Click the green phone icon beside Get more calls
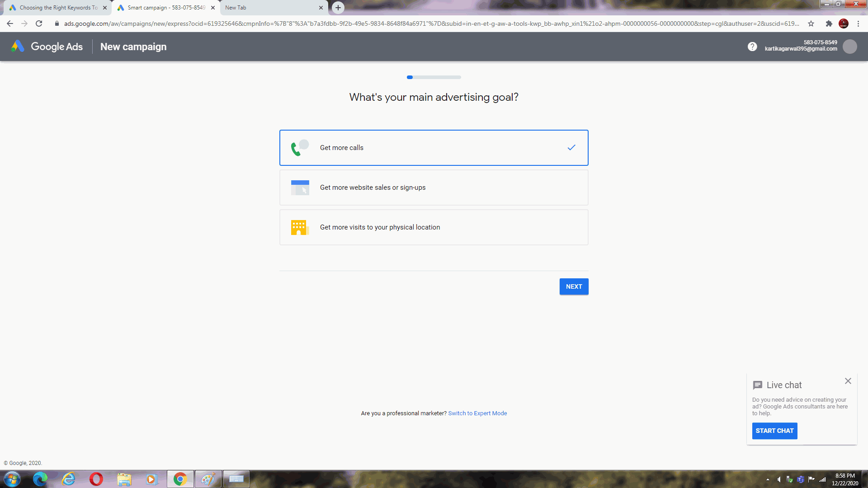 pos(298,148)
